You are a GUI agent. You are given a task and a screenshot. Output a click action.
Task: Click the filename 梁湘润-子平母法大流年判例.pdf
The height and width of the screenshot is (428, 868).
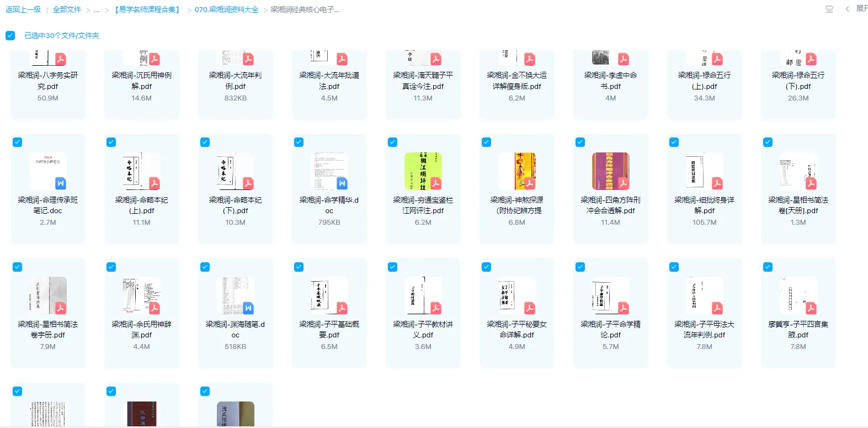705,330
